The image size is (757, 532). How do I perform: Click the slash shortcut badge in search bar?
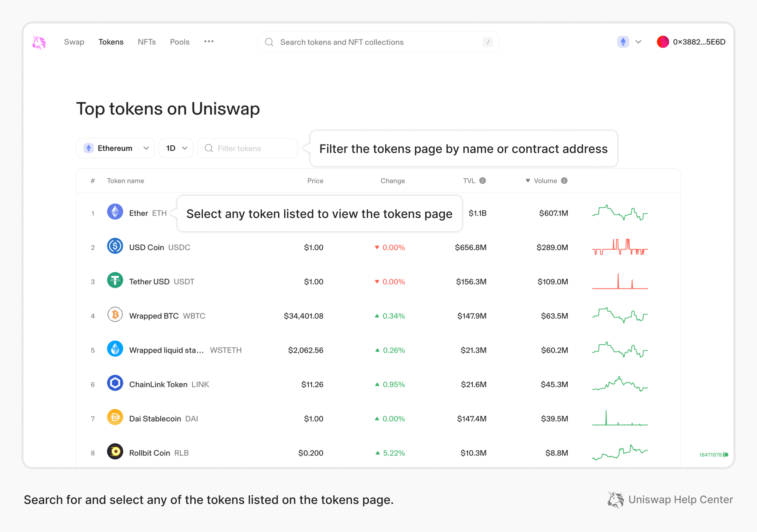coord(488,42)
